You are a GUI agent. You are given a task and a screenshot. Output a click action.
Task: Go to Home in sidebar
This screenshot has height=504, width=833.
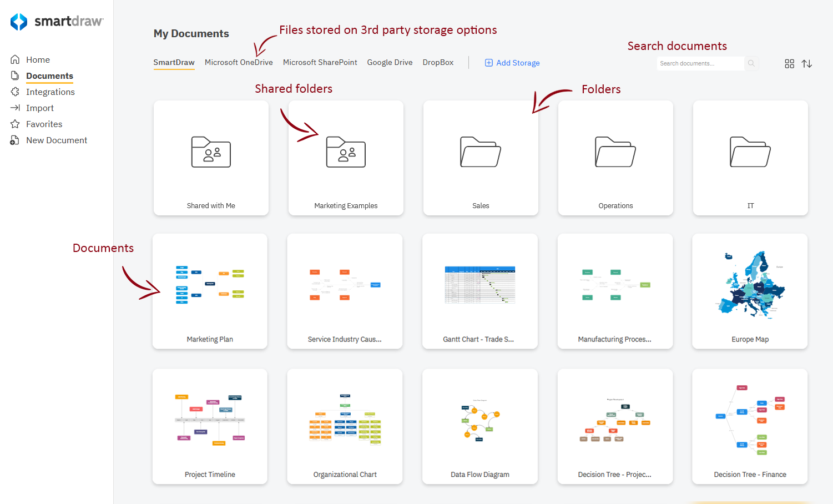click(x=38, y=59)
